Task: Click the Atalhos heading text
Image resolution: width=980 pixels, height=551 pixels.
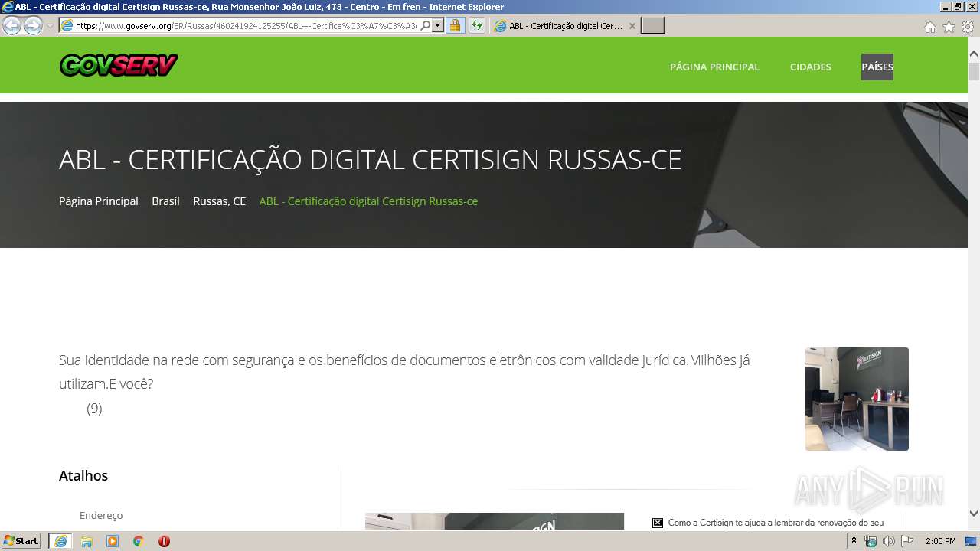Action: pyautogui.click(x=83, y=475)
